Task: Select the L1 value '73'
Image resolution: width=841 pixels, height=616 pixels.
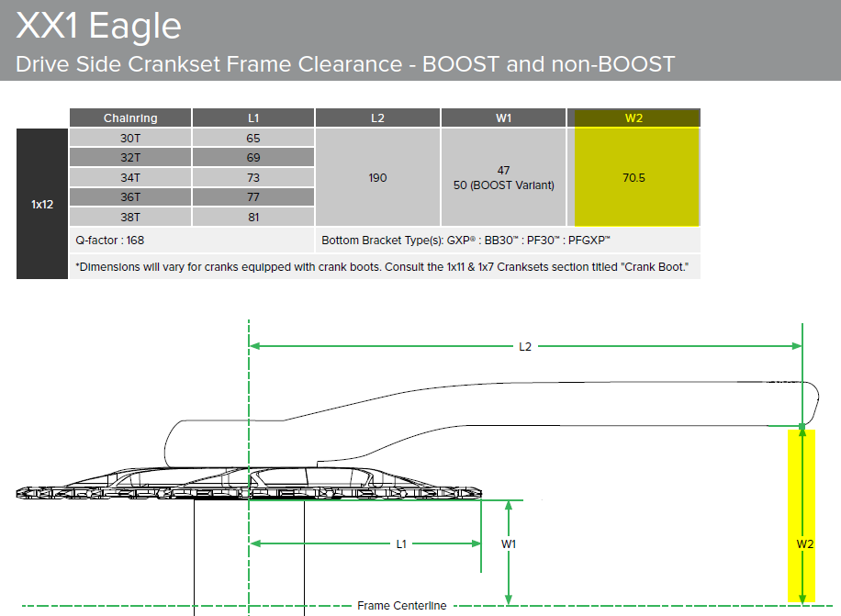Action: 253,177
